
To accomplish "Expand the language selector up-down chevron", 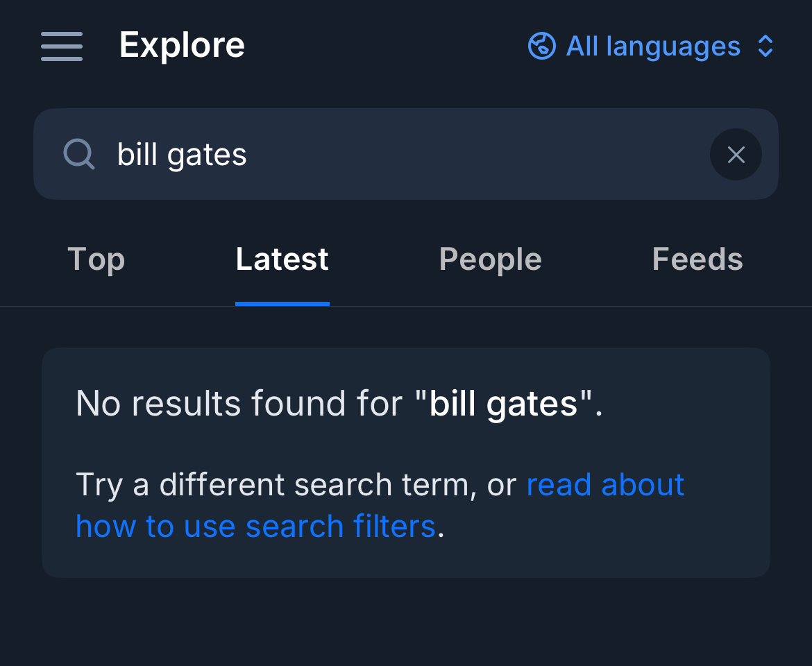I will click(766, 46).
